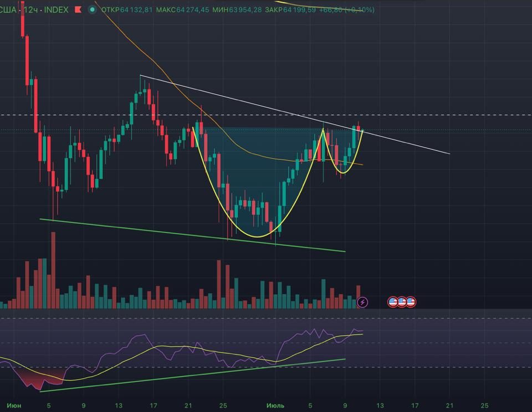
Task: Click the INDEX label in chart header
Action: point(57,10)
